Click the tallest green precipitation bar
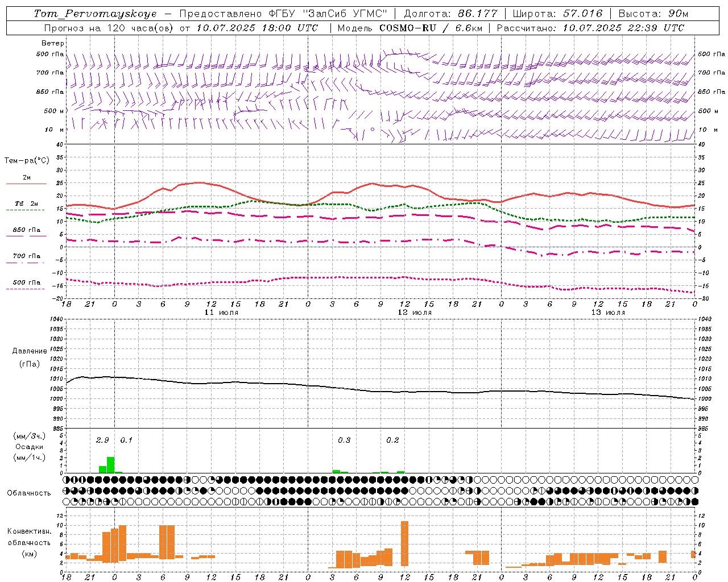 pos(111,465)
